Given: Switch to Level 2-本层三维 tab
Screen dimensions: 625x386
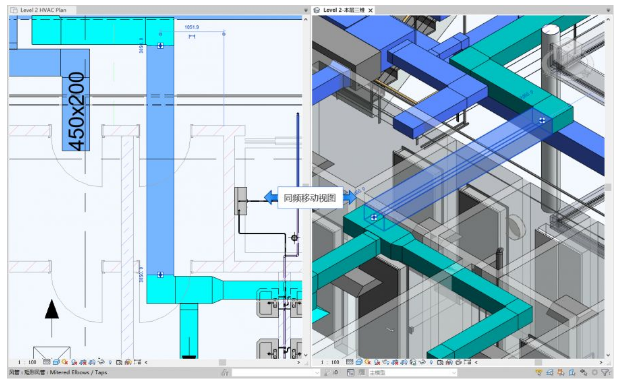Looking at the screenshot, I should [x=344, y=10].
